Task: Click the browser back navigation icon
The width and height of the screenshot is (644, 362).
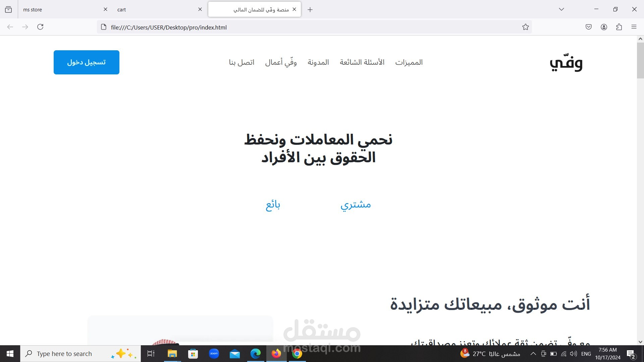Action: click(10, 27)
